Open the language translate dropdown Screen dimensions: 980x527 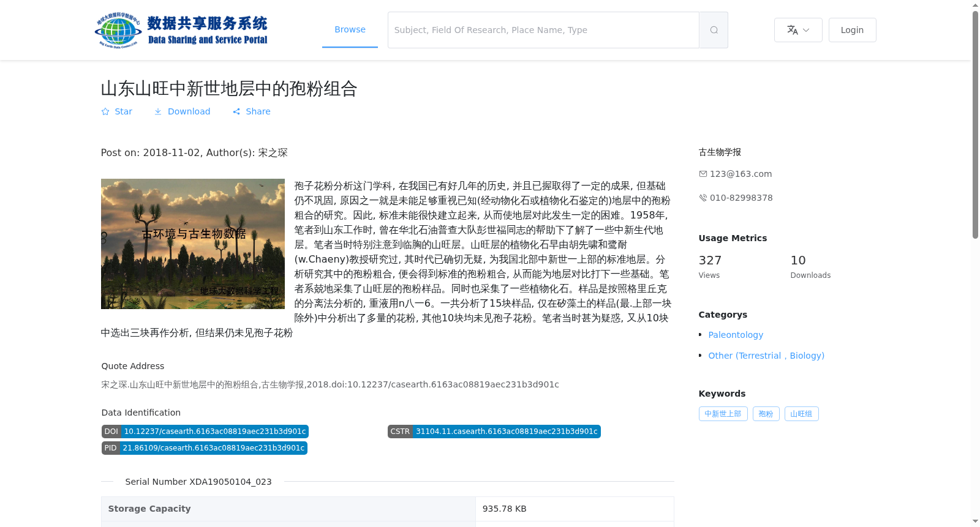[798, 30]
